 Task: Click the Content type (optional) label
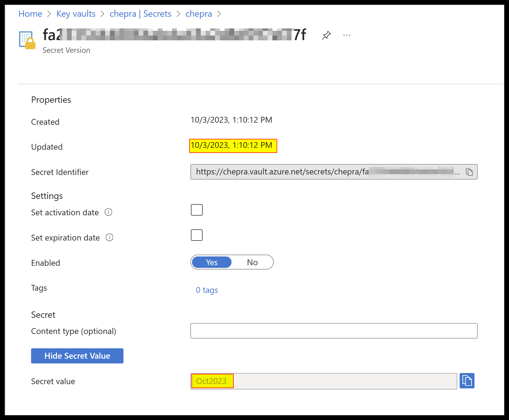74,331
